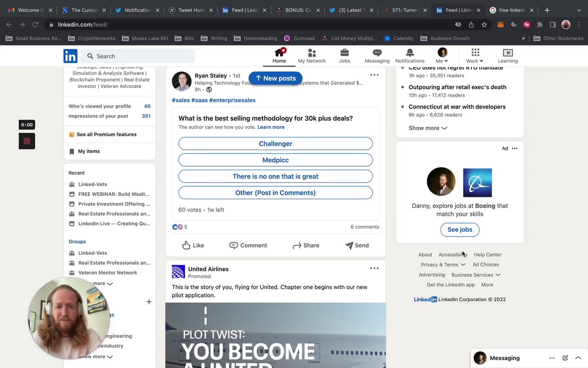Open the Ad options menu
This screenshot has width=588, height=368.
pyautogui.click(x=514, y=148)
